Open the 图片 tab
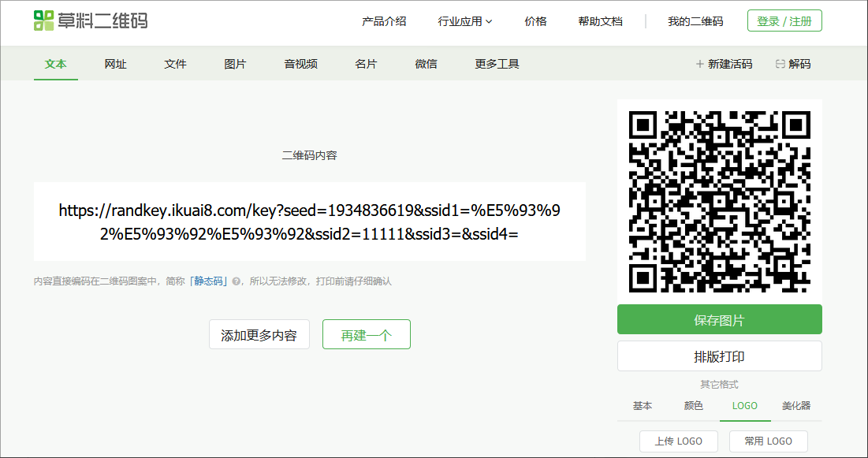 point(235,64)
